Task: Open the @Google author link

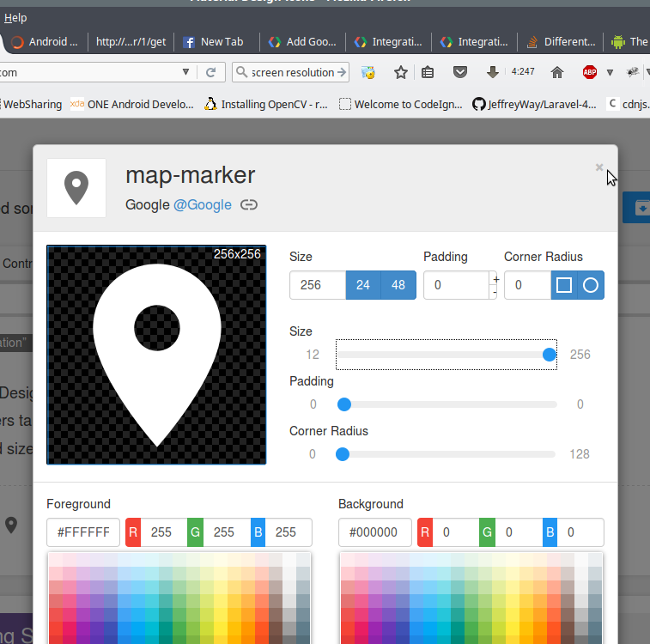Action: click(203, 204)
